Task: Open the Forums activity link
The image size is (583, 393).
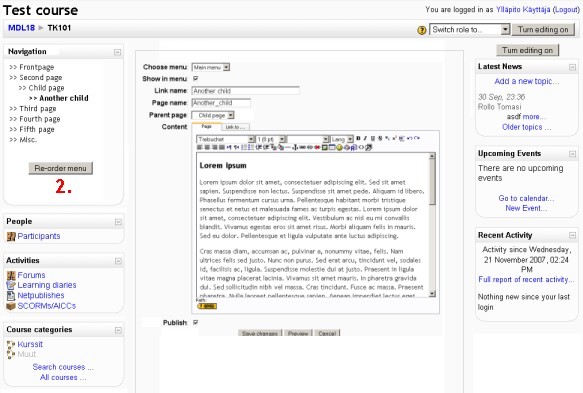Action: pos(31,275)
